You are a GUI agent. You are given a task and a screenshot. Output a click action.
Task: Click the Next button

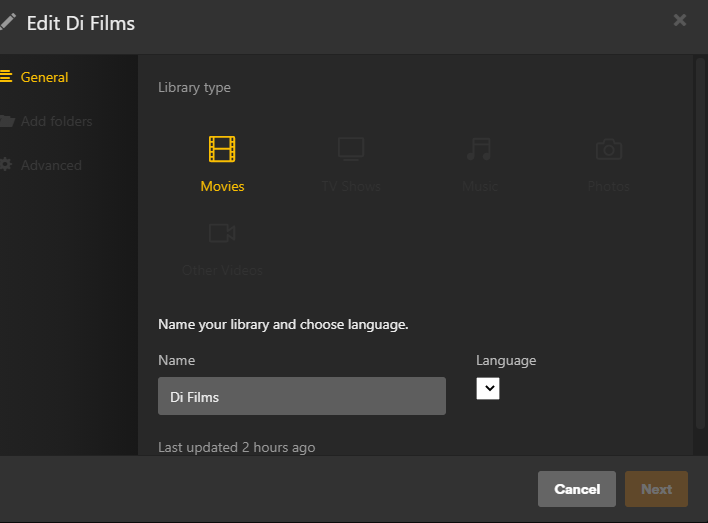[x=656, y=489]
